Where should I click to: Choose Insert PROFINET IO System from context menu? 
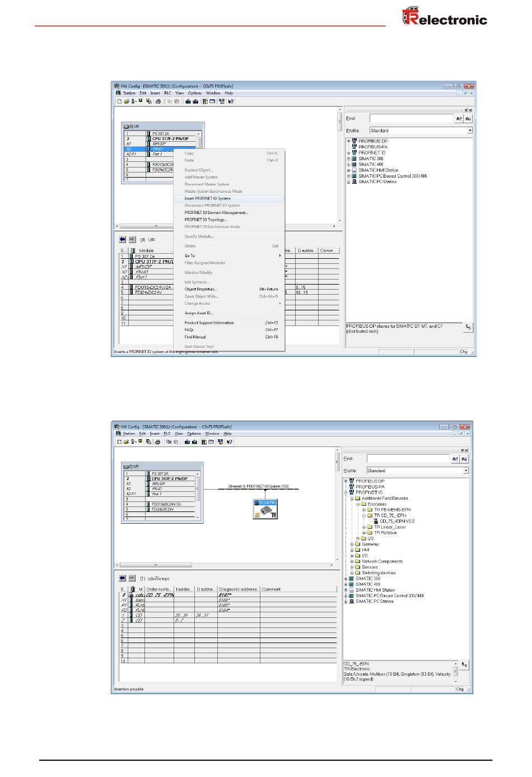tap(229, 198)
